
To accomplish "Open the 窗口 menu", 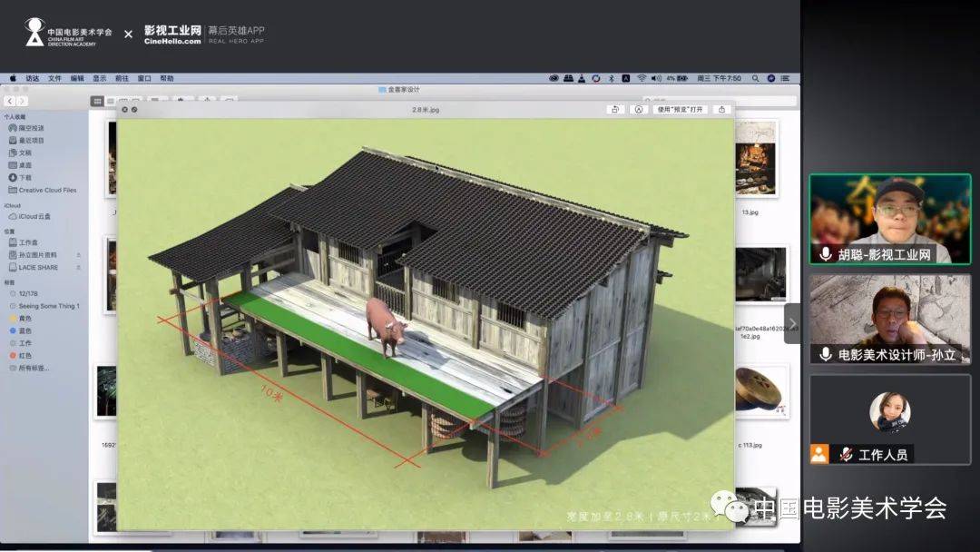I will [144, 78].
